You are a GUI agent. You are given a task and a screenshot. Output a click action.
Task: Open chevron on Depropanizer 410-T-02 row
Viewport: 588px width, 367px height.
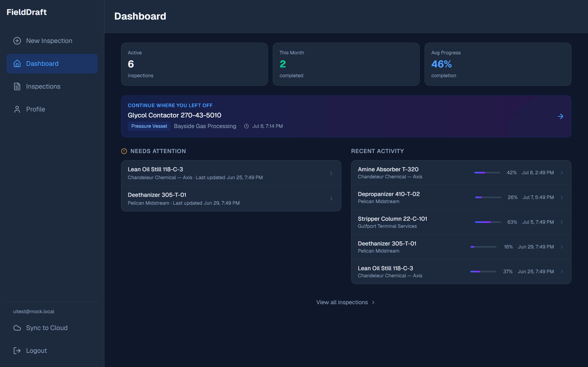(562, 197)
